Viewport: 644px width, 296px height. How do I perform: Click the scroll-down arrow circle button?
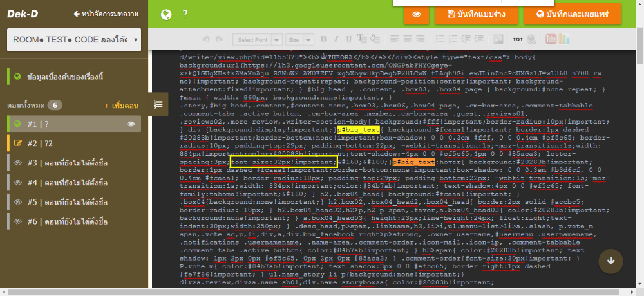coord(611,261)
